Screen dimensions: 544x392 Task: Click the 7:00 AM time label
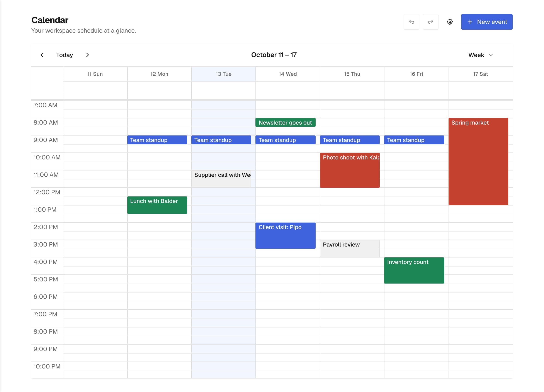coord(45,105)
